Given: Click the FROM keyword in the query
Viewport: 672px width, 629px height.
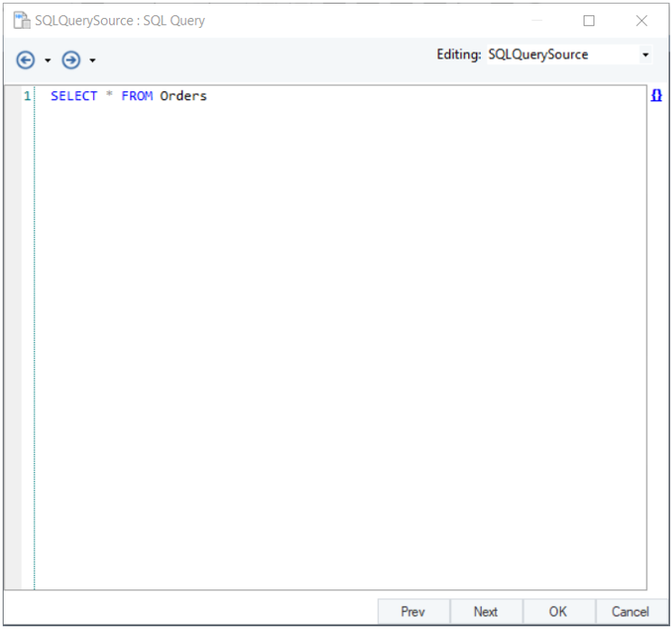Looking at the screenshot, I should [x=137, y=96].
